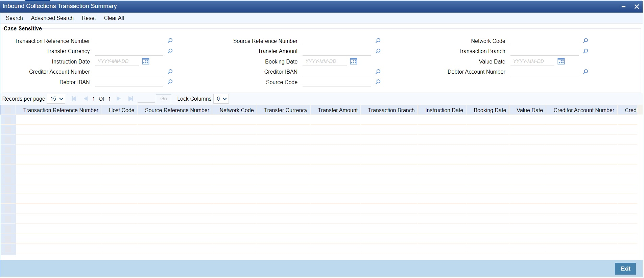
Task: Focus the Creditor Account Number input field
Action: pyautogui.click(x=129, y=72)
